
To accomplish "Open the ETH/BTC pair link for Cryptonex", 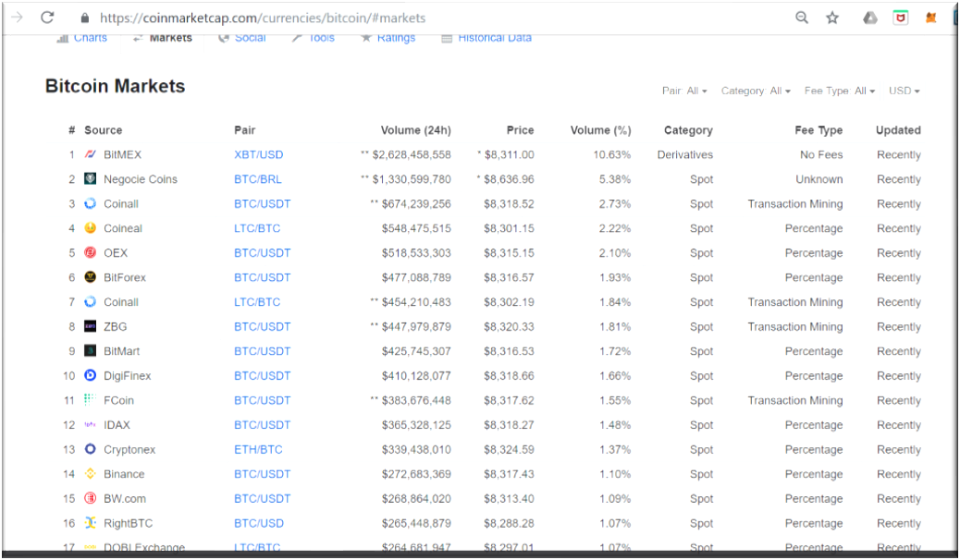I will [258, 449].
